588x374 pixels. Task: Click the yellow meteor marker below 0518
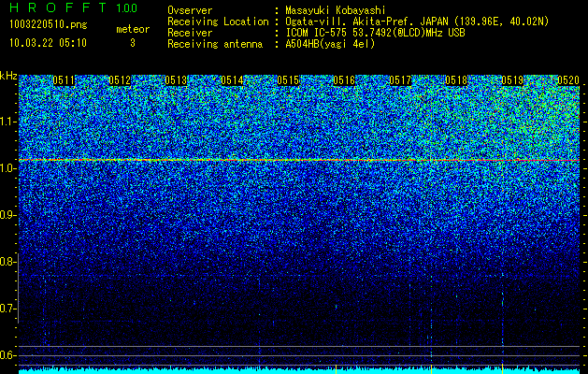(432, 369)
